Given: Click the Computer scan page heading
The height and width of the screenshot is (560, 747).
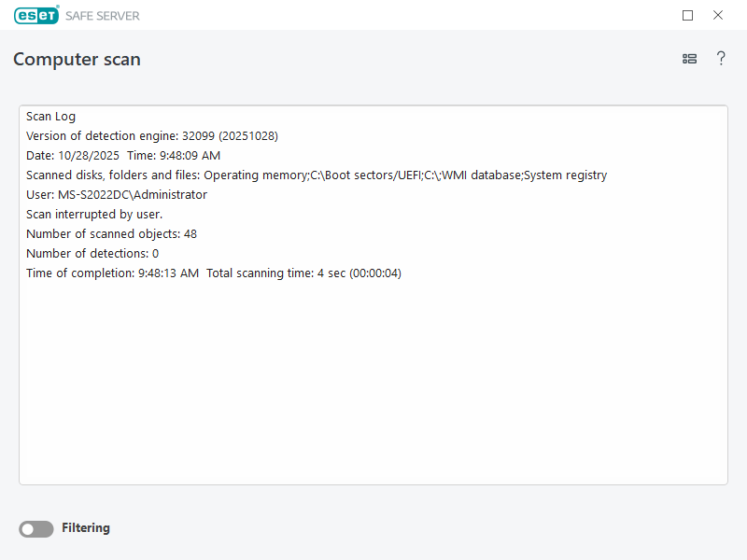Looking at the screenshot, I should click(77, 60).
